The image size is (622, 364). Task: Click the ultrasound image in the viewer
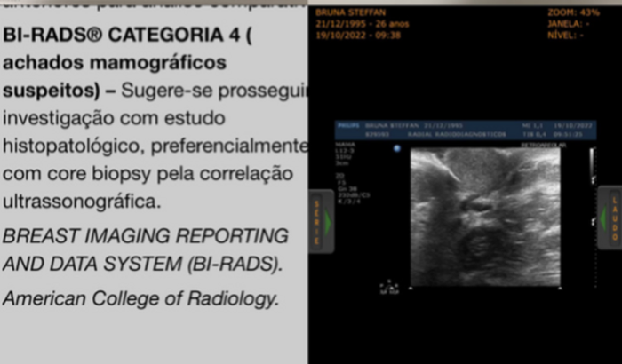(484, 216)
